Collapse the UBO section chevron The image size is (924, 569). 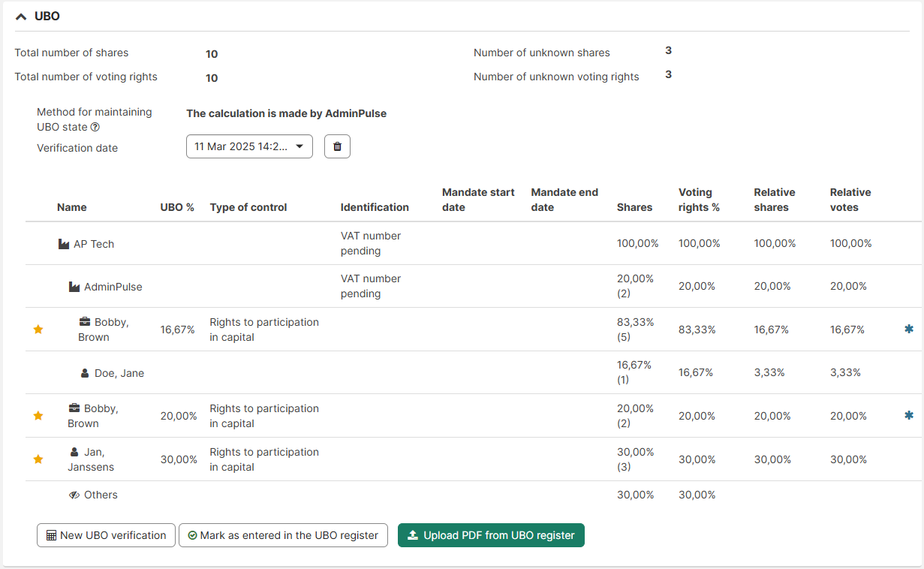[x=21, y=16]
